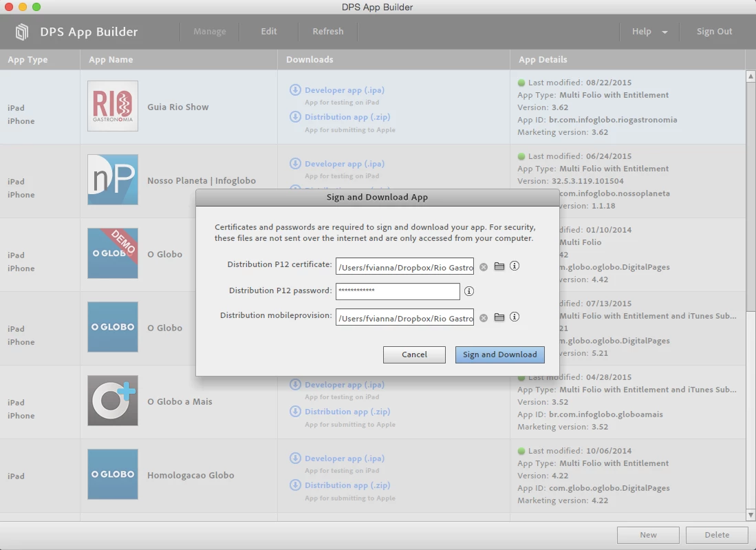Sign Out of DPS App Builder

(x=714, y=32)
